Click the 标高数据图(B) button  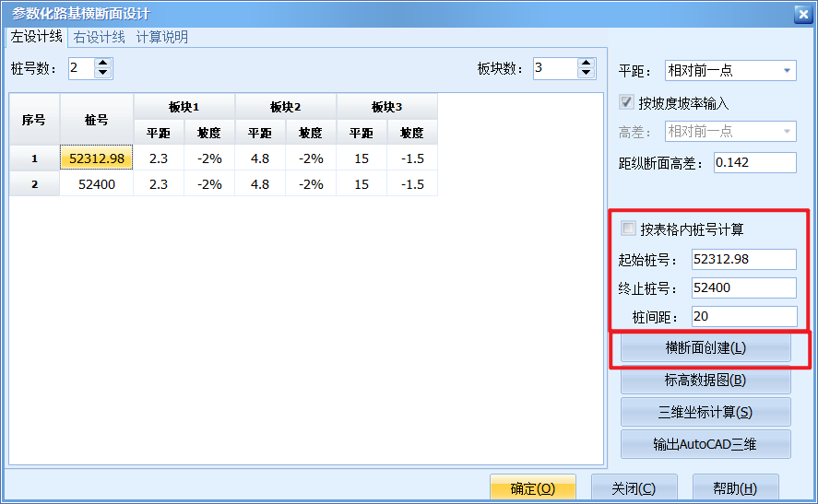pos(705,380)
